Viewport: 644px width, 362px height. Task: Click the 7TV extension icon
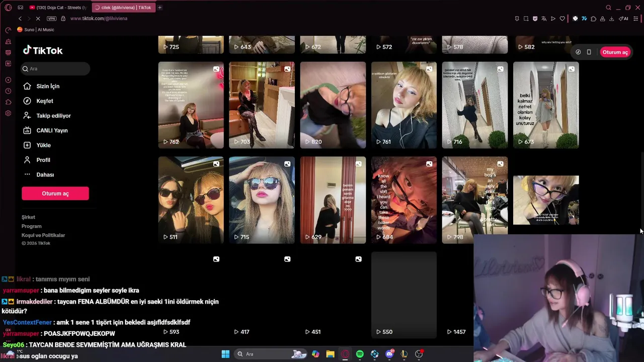coord(584,19)
